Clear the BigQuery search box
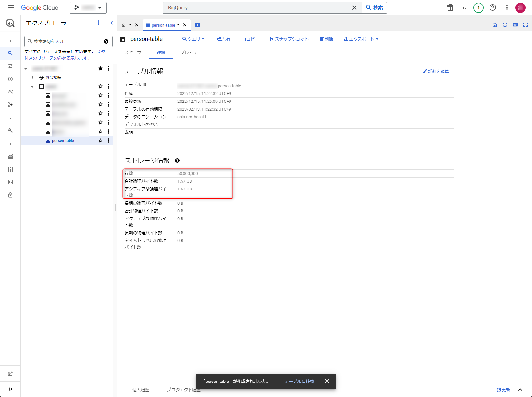Screen dimensions: 532x397 [x=354, y=7]
